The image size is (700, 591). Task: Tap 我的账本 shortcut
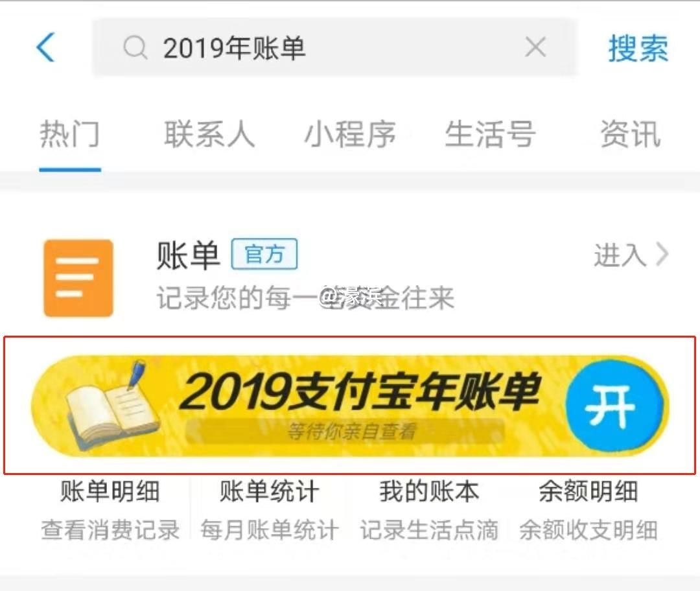pyautogui.click(x=429, y=510)
